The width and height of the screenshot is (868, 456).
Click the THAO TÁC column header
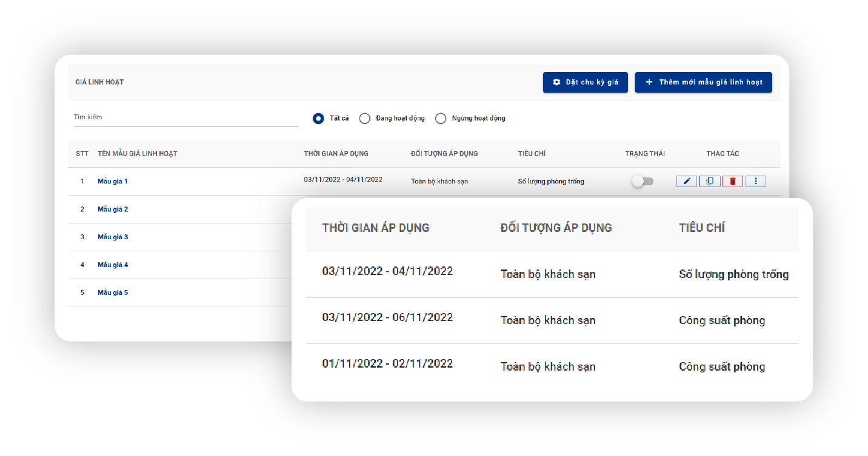[723, 154]
